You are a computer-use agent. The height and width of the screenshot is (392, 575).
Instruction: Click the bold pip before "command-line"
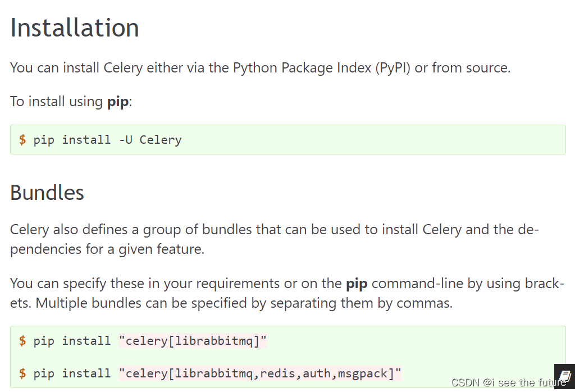357,283
